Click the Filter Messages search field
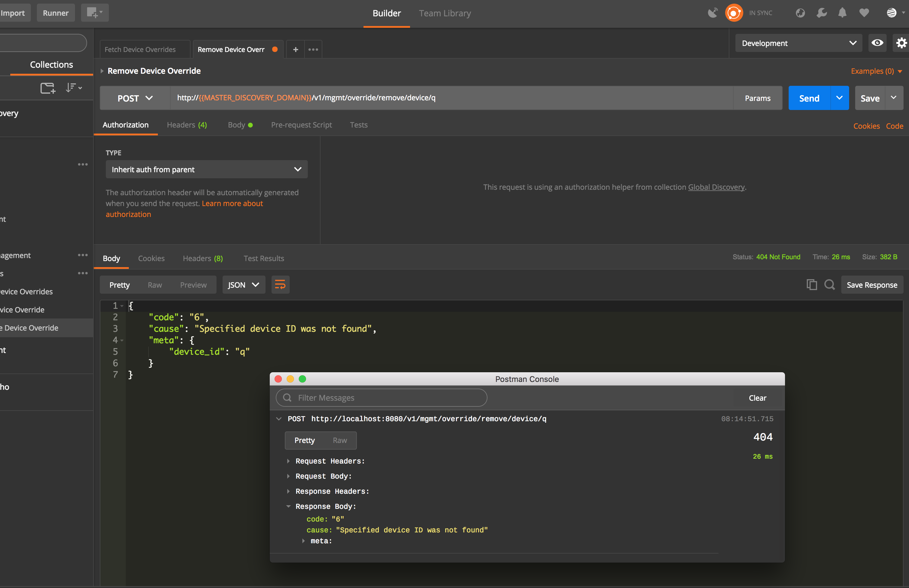The height and width of the screenshot is (588, 909). pyautogui.click(x=381, y=398)
